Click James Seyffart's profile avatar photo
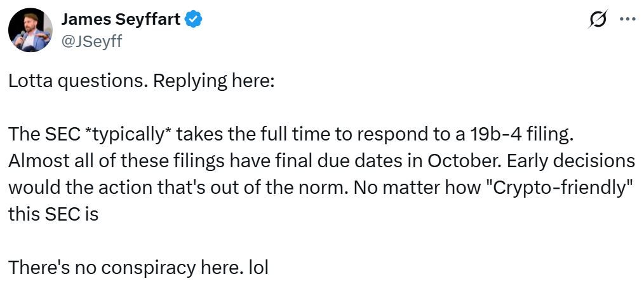This screenshot has width=644, height=281. pos(31,30)
